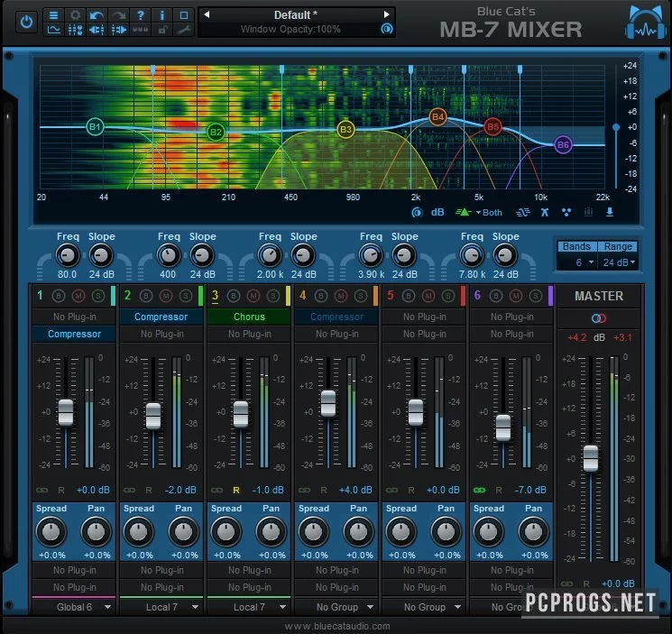672x634 pixels.
Task: Open preset settings wrench icon
Action: coord(184,30)
